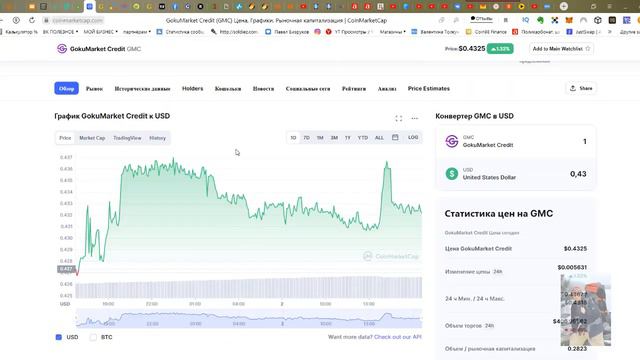Click the USD dollar icon in converter
The height and width of the screenshot is (360, 640).
(451, 173)
